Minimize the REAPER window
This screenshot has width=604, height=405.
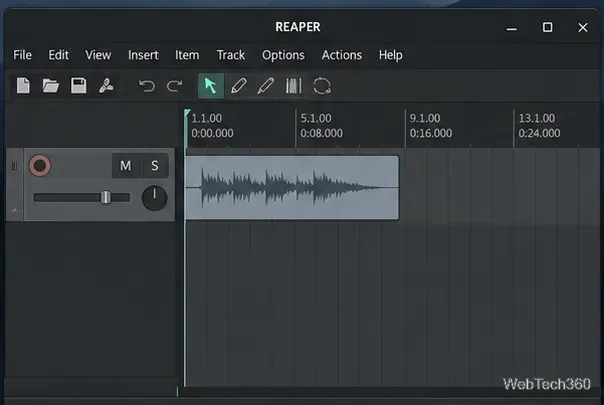(512, 28)
